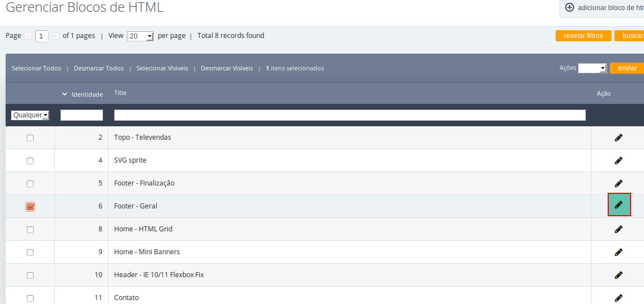Focus the page number input field
This screenshot has height=304, width=644.
pos(42,36)
